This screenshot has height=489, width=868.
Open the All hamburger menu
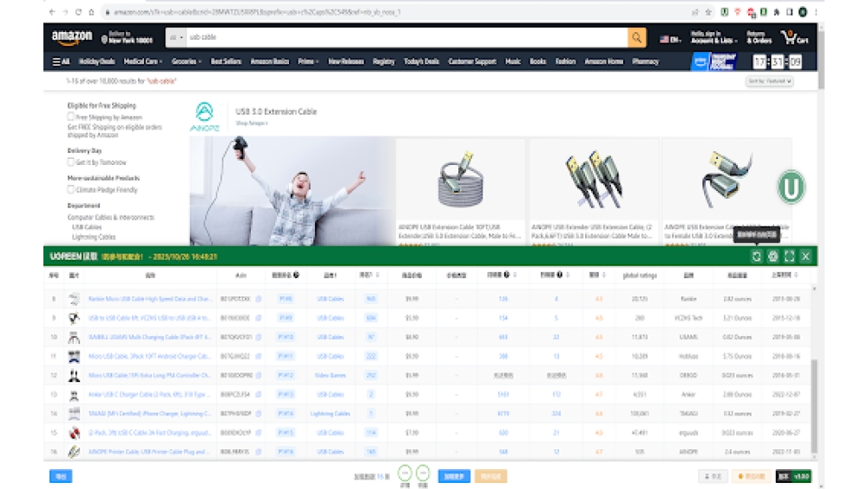click(61, 62)
